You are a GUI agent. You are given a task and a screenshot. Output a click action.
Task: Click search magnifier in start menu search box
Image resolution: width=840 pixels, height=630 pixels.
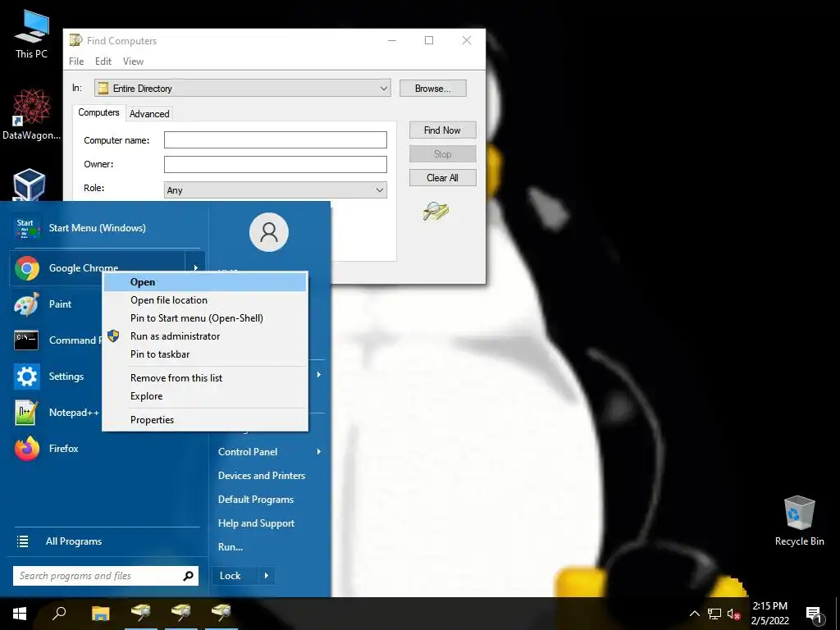[188, 576]
